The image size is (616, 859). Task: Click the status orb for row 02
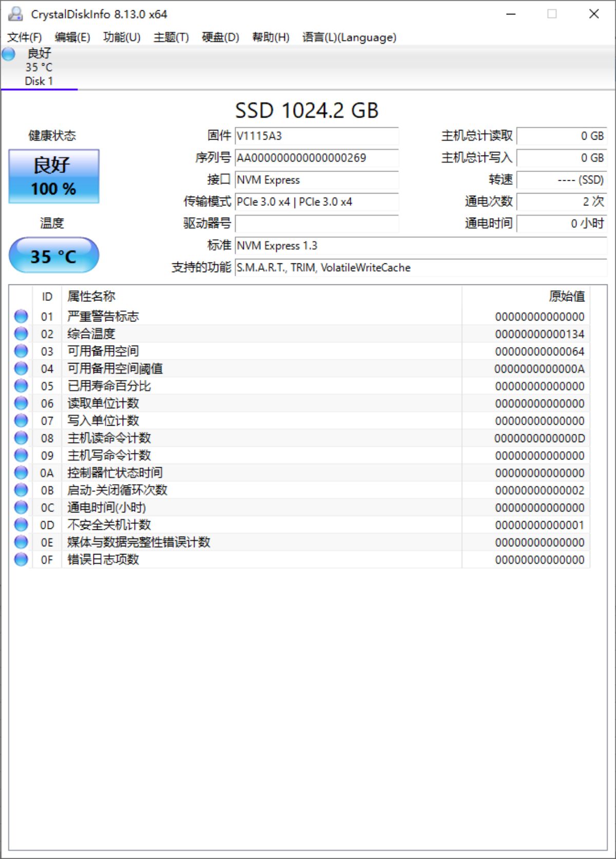click(x=21, y=334)
